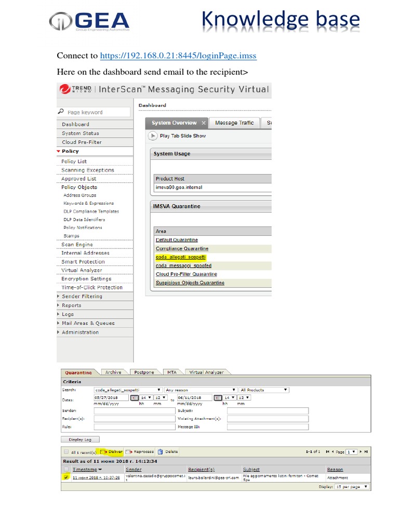Toggle the results table header checkbox

click(x=66, y=469)
